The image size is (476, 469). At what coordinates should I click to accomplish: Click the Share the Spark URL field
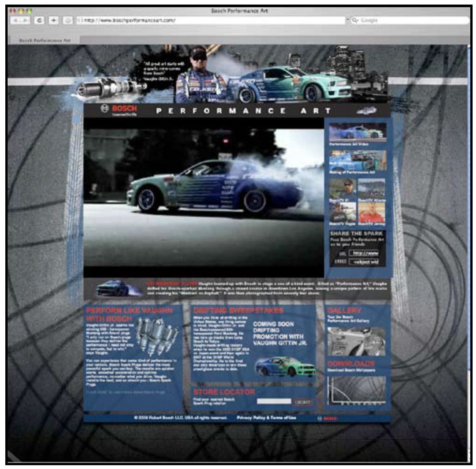click(x=364, y=253)
